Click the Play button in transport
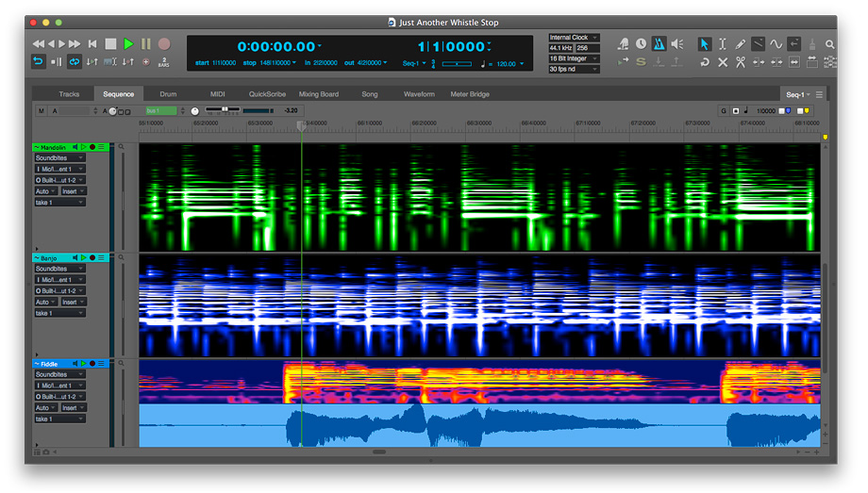This screenshot has height=493, width=868. coord(128,43)
